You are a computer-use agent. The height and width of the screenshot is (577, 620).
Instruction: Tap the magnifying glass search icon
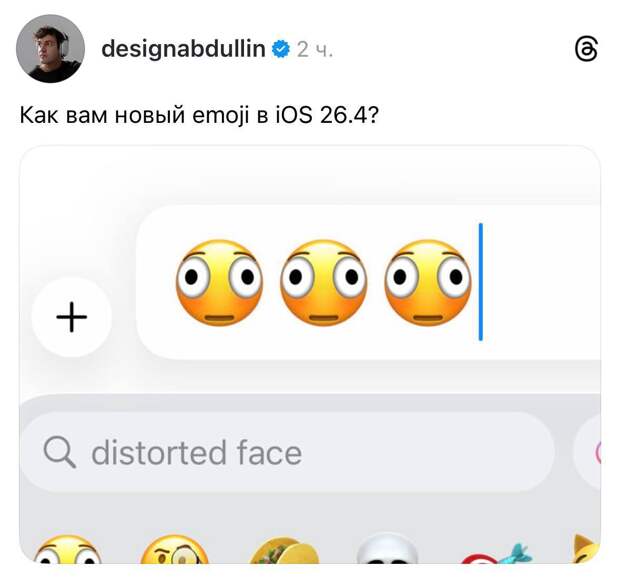59,452
